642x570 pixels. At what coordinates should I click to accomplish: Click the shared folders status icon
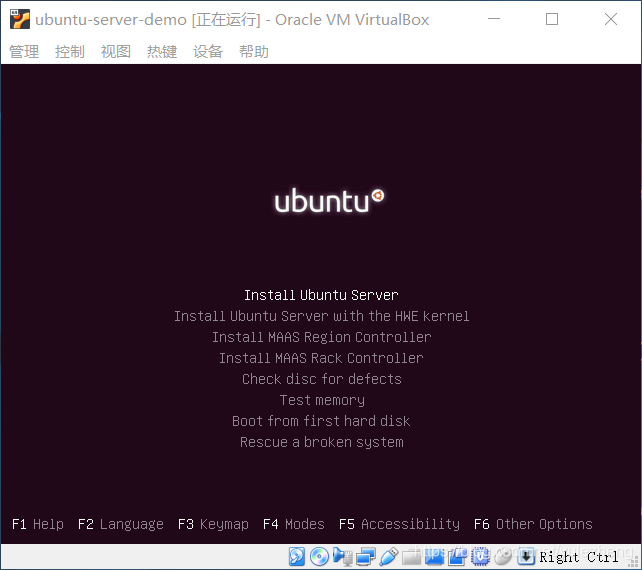(411, 556)
